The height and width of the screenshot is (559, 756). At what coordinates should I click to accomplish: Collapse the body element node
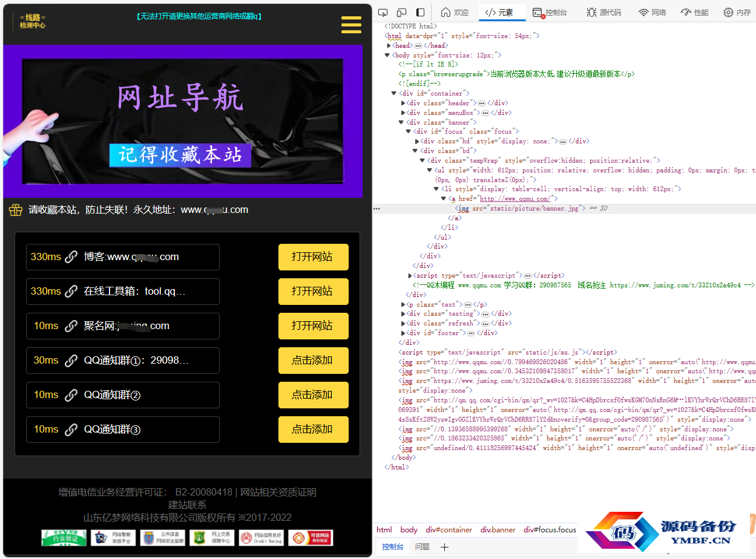tap(388, 55)
